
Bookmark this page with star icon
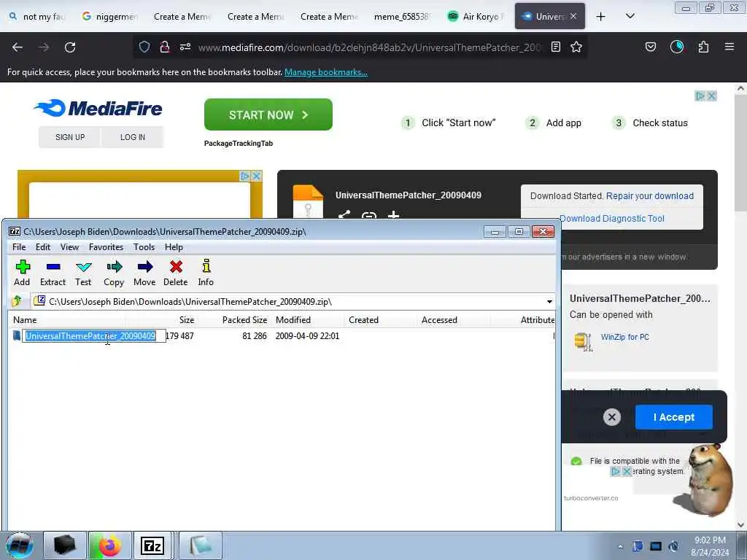(576, 47)
